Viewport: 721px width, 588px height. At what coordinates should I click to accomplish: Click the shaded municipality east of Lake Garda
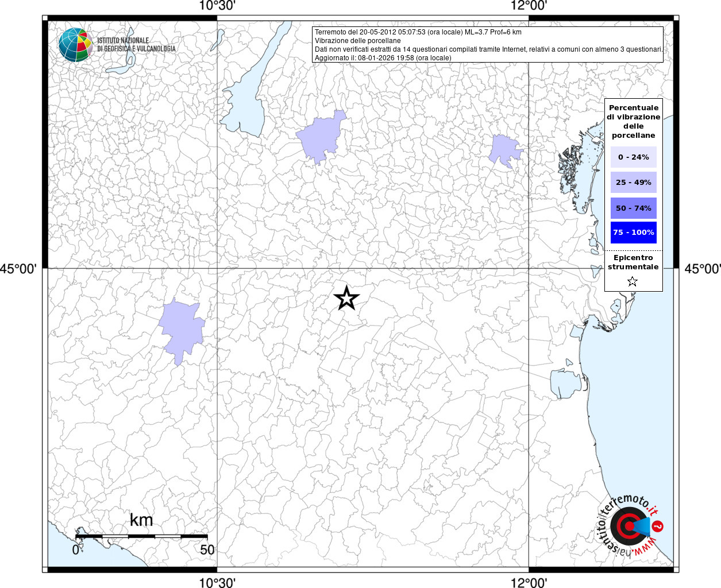[321, 137]
